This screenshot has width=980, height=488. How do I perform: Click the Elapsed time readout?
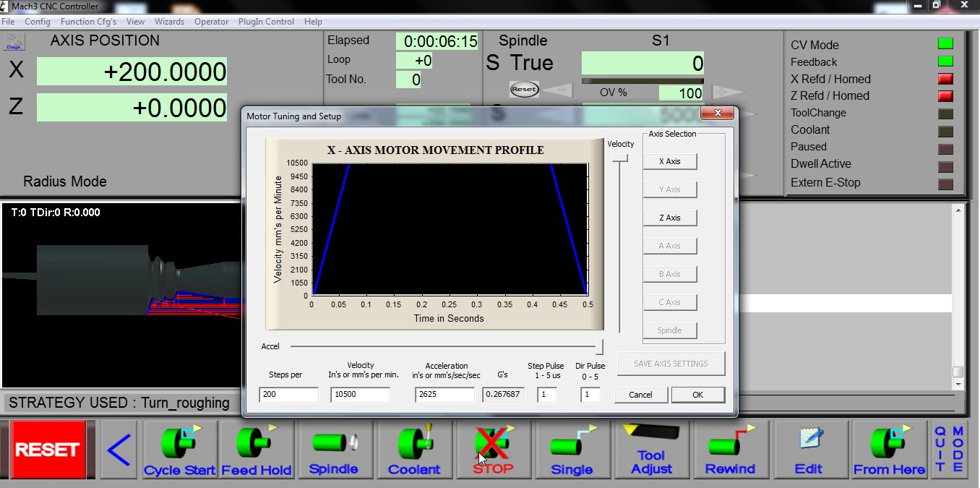pos(437,41)
